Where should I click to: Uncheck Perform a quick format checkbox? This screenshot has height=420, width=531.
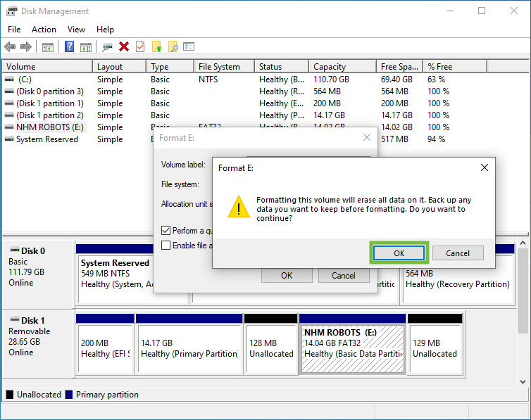pos(165,231)
